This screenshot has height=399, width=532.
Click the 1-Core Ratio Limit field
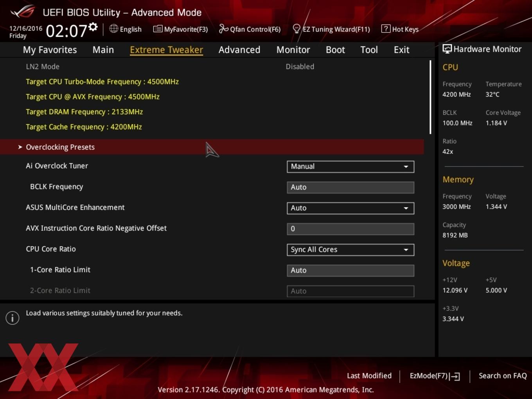[x=350, y=270]
